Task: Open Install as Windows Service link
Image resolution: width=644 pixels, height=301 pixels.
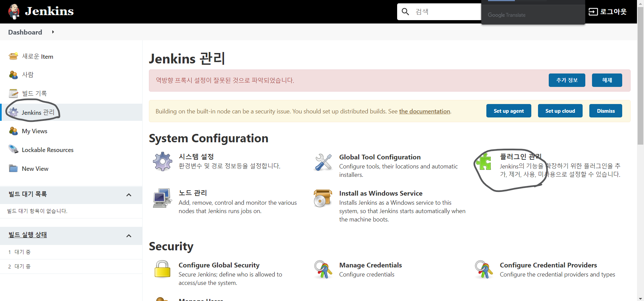Action: (x=381, y=193)
